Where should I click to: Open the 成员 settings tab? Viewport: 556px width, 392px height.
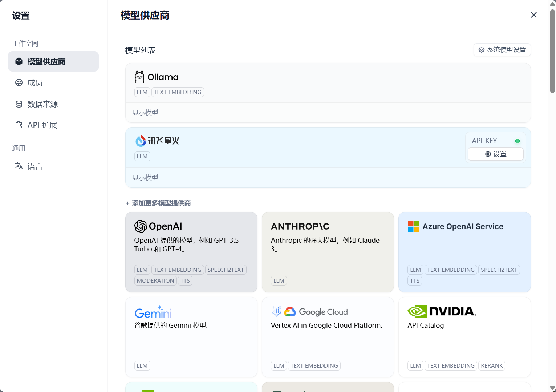pos(35,83)
